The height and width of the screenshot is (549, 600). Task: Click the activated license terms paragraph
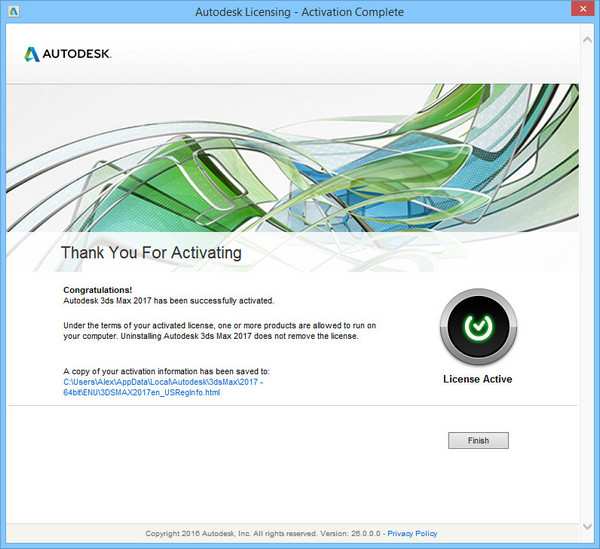tap(219, 330)
